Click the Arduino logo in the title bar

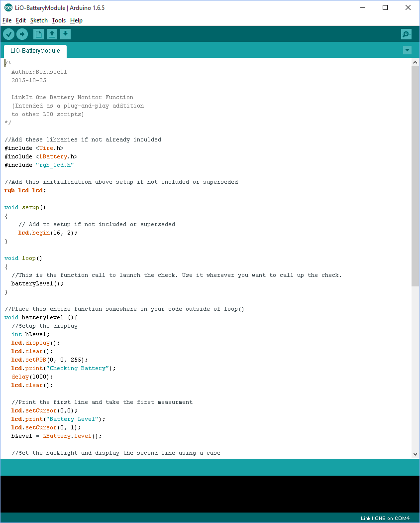8,7
